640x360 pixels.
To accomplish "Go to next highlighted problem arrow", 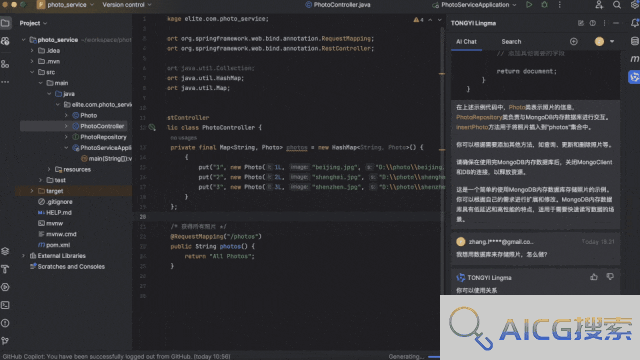I will 440,20.
